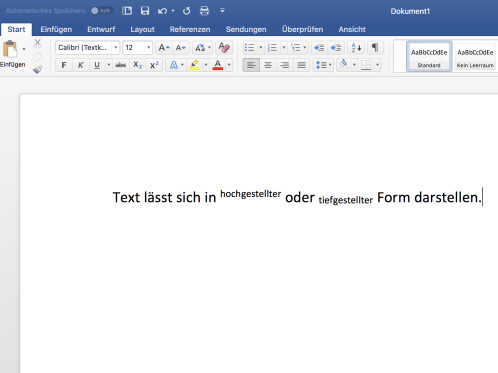Open the text effects dropdown arrow
The height and width of the screenshot is (373, 498).
[182, 65]
